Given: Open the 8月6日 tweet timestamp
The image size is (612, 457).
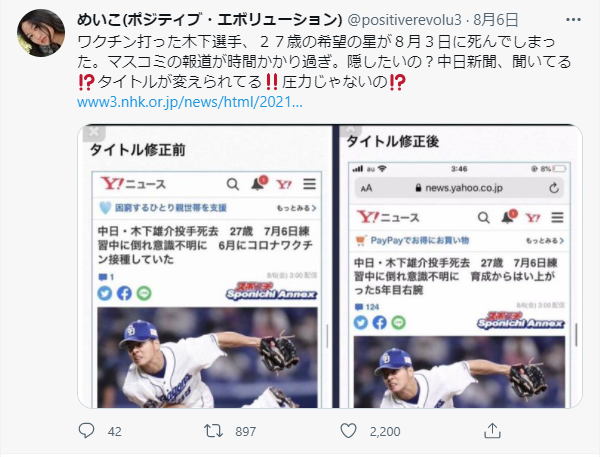Looking at the screenshot, I should pyautogui.click(x=496, y=20).
